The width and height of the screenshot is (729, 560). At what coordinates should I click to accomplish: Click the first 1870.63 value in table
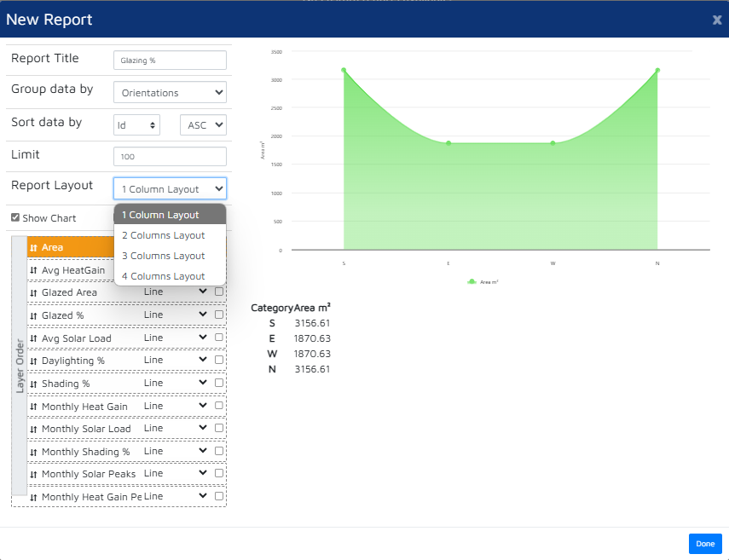[x=312, y=338]
